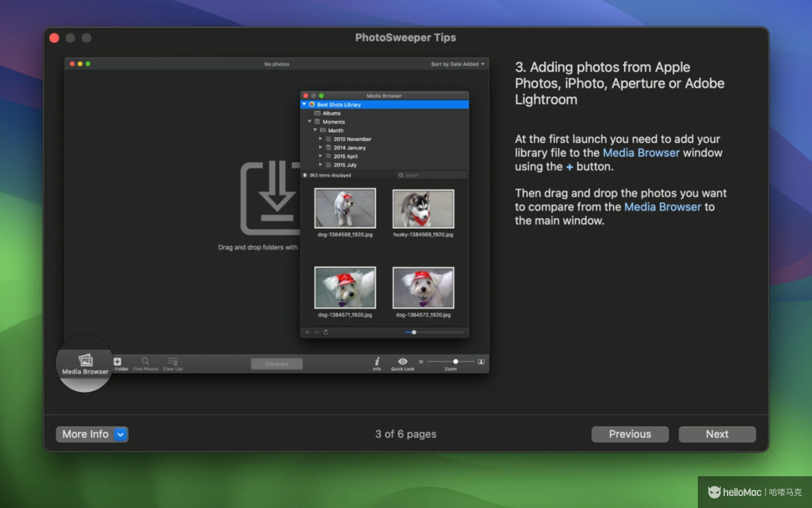Expand the 2015 April folder
The height and width of the screenshot is (508, 812).
[x=321, y=156]
